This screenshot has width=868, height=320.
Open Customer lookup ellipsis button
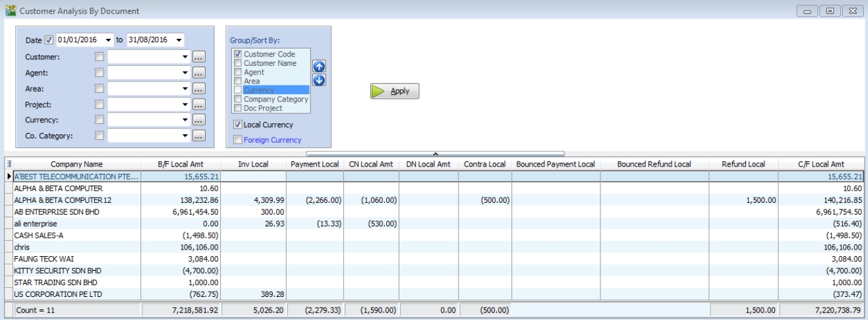[x=199, y=57]
